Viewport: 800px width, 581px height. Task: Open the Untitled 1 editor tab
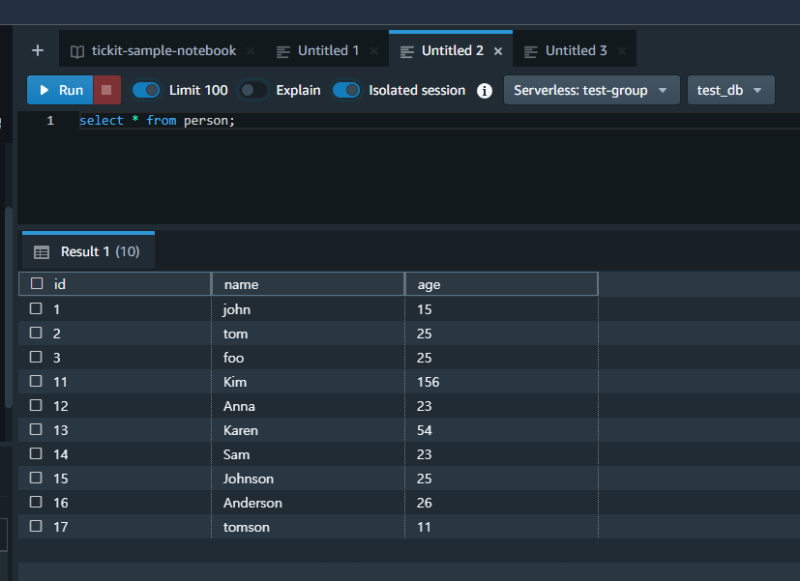pos(328,51)
